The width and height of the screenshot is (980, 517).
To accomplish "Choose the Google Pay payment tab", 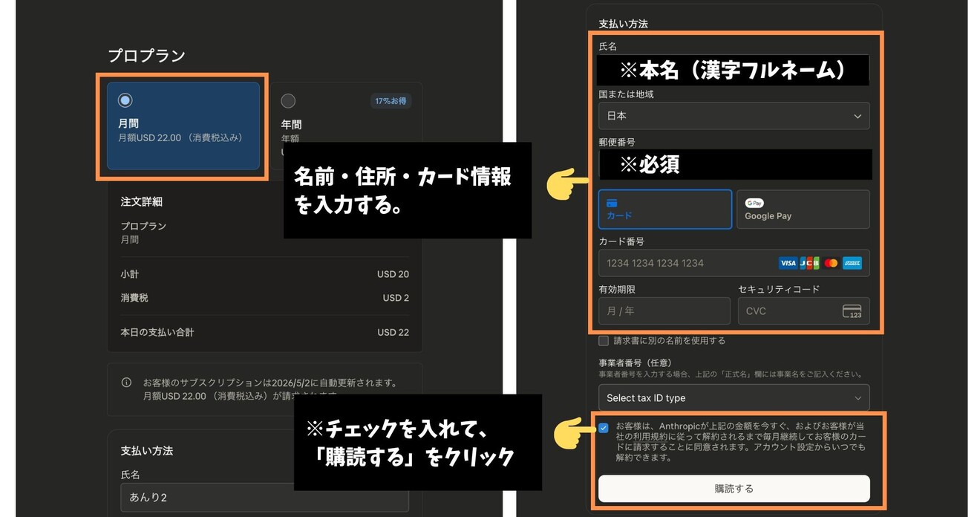I will (x=803, y=209).
